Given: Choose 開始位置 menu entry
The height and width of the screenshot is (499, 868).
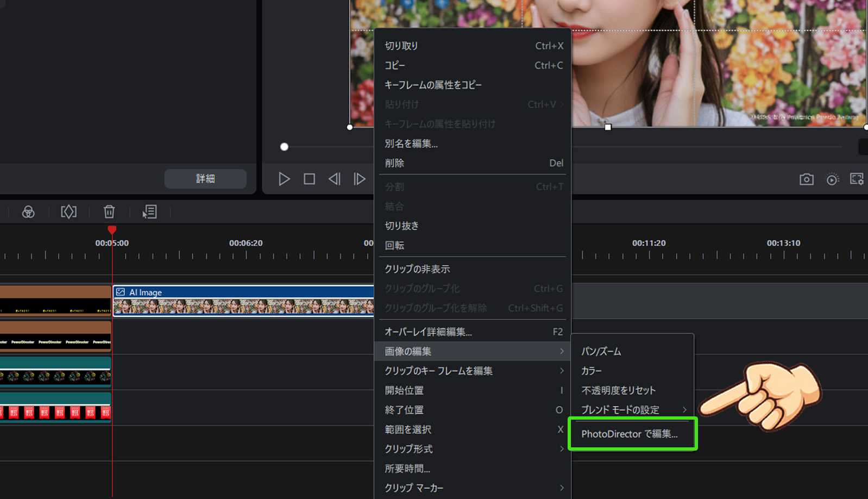Looking at the screenshot, I should point(473,390).
